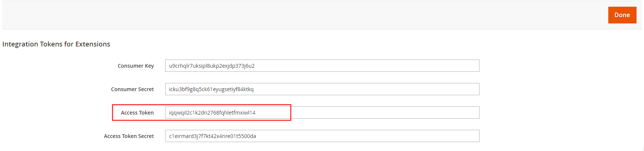The height and width of the screenshot is (151, 644).
Task: Click the "Integration Tokens for Extensions" heading
Action: click(56, 44)
